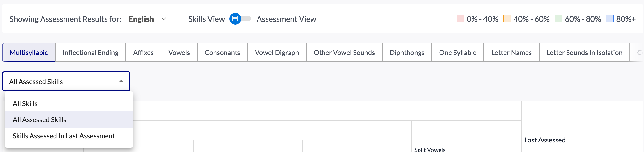Screen dimensions: 644x152
Task: Open the Diphthongs tab
Action: tap(407, 52)
